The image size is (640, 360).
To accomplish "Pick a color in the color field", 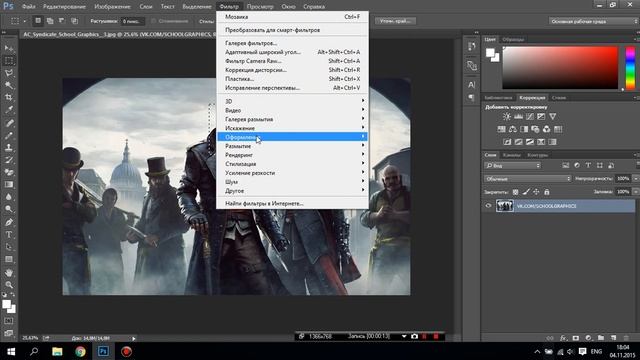I will click(x=560, y=68).
